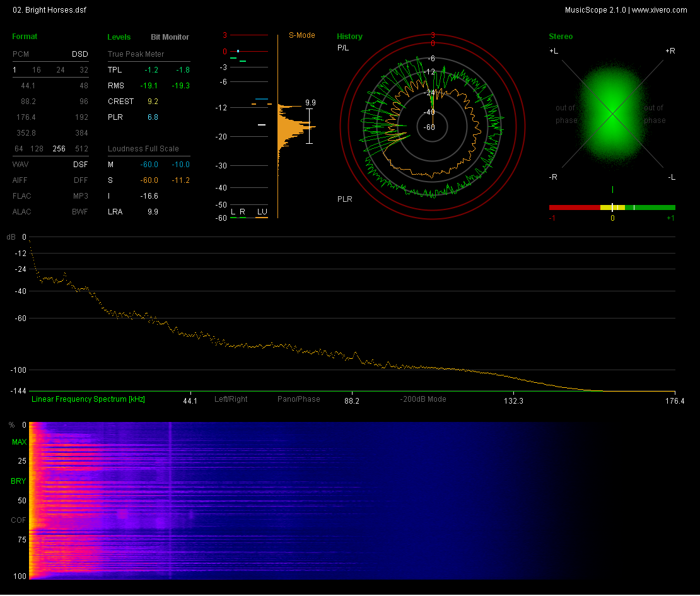Select the Stereo panel heading
Screen dimensions: 700x596
[561, 37]
